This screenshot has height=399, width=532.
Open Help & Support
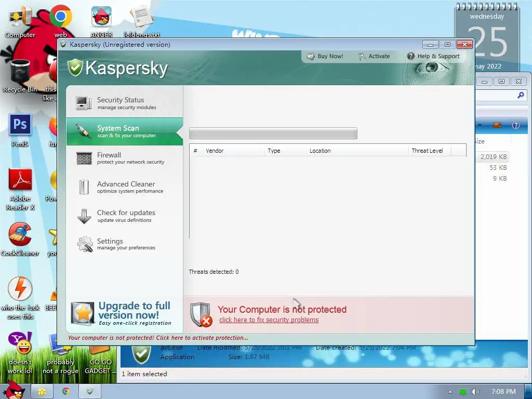(x=434, y=56)
